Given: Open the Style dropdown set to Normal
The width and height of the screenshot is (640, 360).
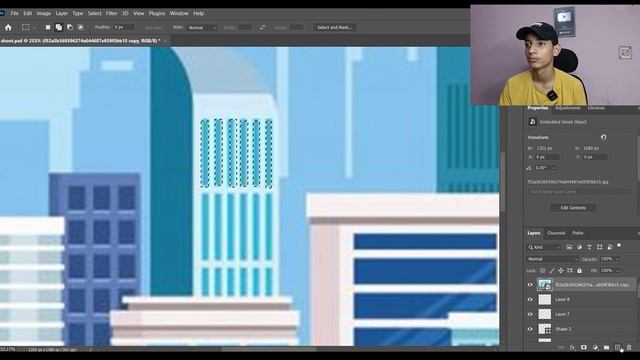Looking at the screenshot, I should pos(202,27).
